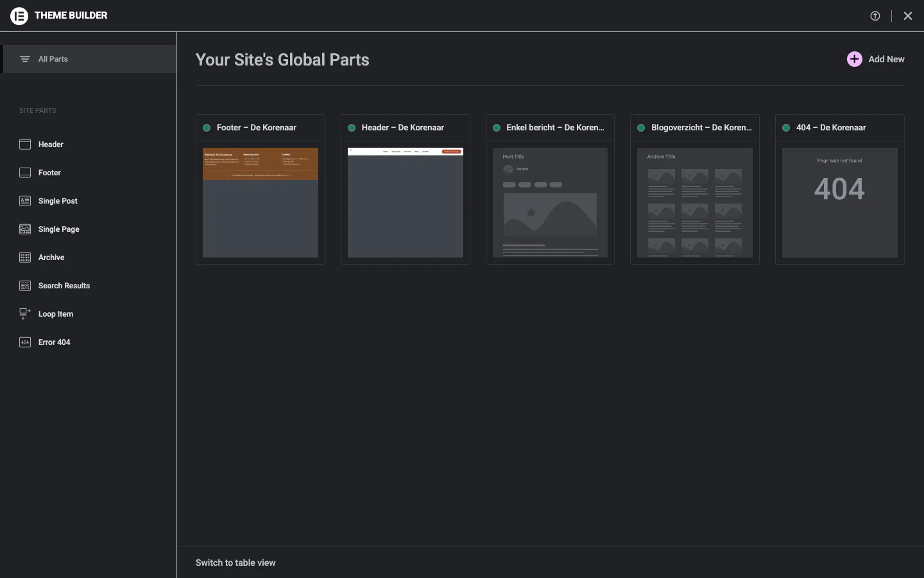Click the 'Your Site's Global Parts' heading

pos(282,60)
